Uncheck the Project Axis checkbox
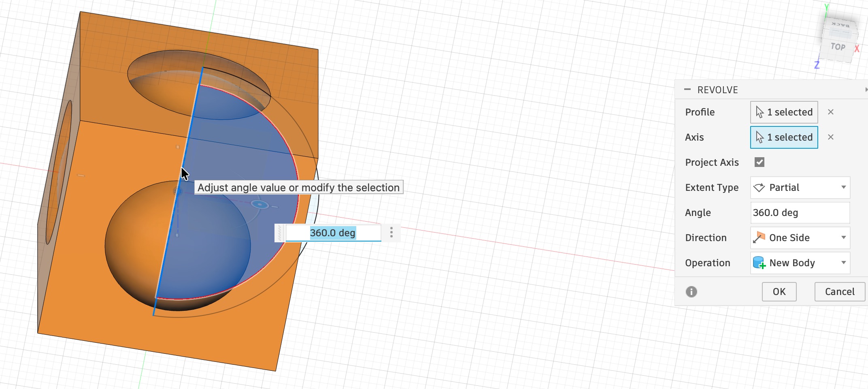Image resolution: width=868 pixels, height=389 pixels. coord(759,162)
